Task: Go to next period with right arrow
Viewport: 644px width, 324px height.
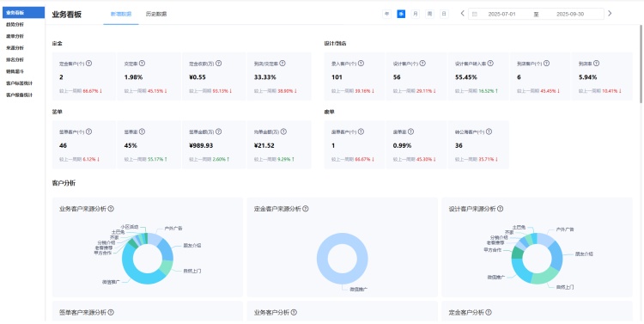Action: [610, 14]
